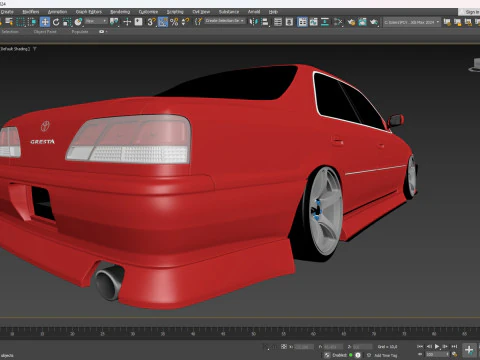This screenshot has height=360, width=480.
Task: Click the Previous Frame button
Action: pyautogui.click(x=429, y=347)
